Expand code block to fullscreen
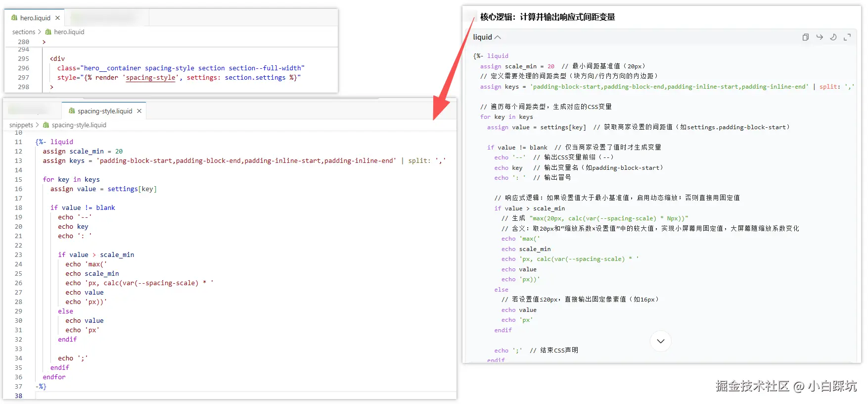868x404 pixels. coord(847,37)
